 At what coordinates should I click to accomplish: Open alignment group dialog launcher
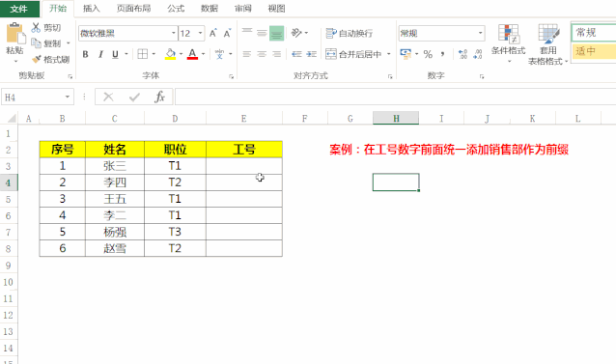pyautogui.click(x=390, y=76)
